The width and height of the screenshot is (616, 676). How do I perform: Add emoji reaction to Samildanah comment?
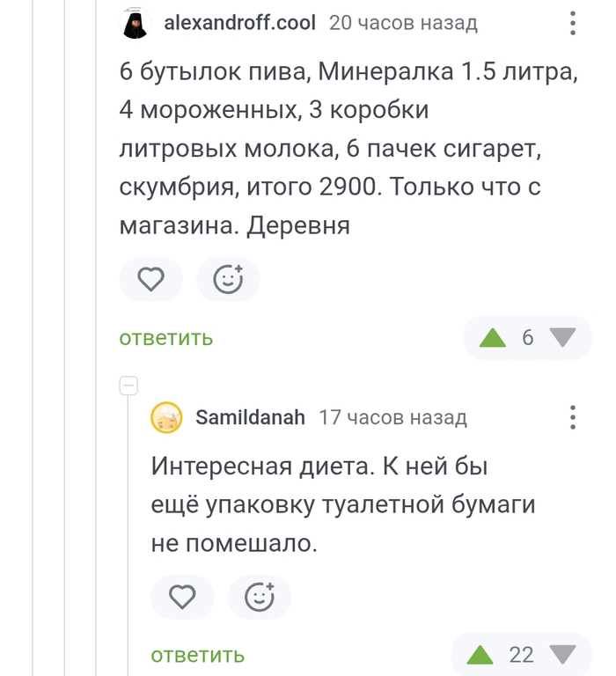tap(260, 598)
